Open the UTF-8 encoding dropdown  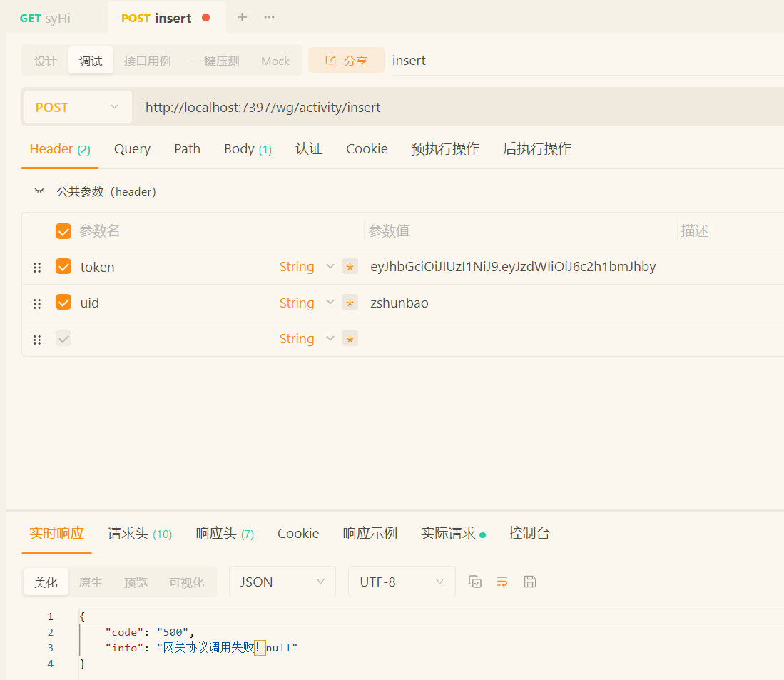[x=402, y=582]
